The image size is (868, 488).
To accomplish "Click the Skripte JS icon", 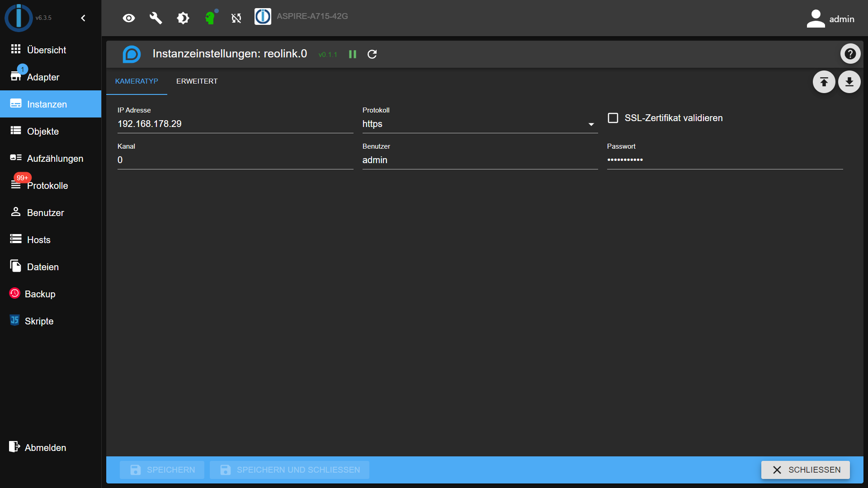I will (15, 320).
